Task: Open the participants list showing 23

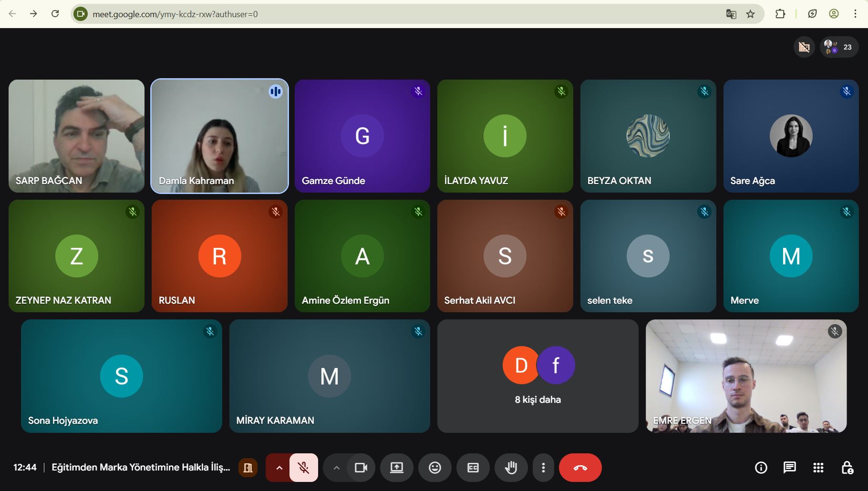Action: 839,47
